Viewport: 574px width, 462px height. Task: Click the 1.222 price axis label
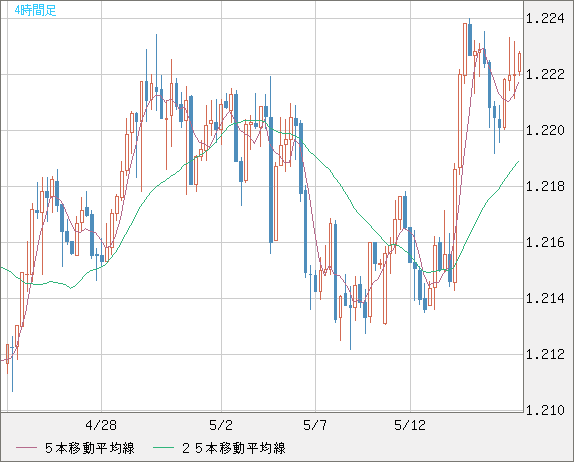(545, 74)
